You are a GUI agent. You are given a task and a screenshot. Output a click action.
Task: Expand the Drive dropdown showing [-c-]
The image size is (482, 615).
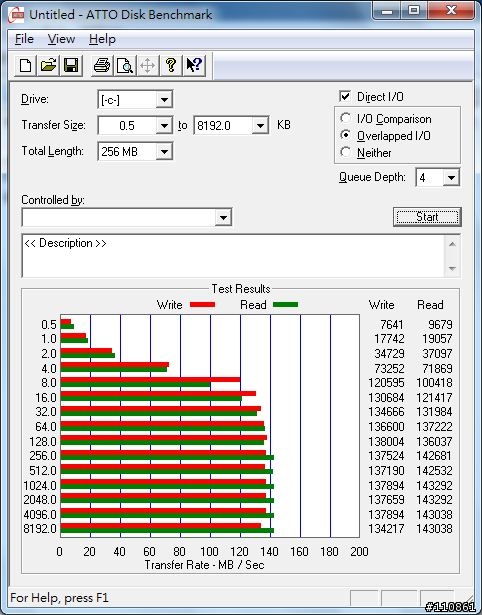click(x=164, y=100)
